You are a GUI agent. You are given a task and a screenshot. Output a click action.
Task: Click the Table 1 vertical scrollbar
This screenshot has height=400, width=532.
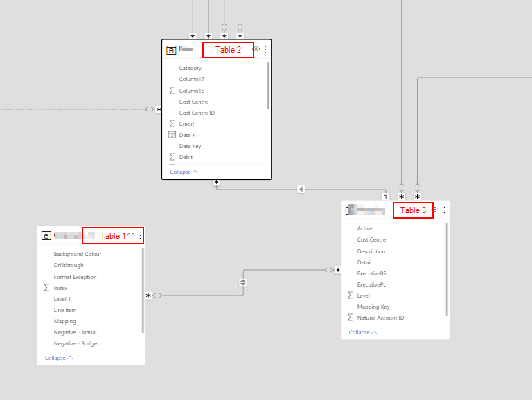point(143,291)
